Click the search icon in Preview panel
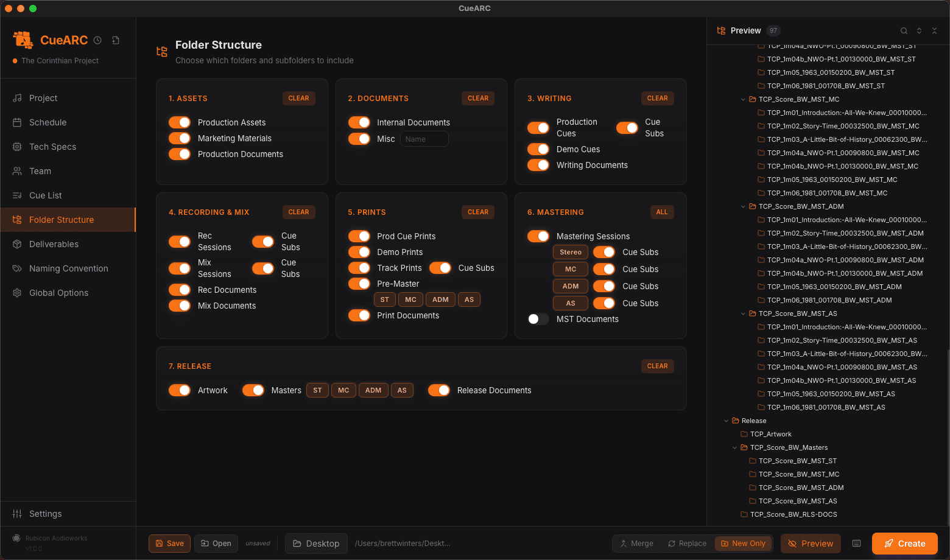Viewport: 950px width, 560px height. (904, 31)
